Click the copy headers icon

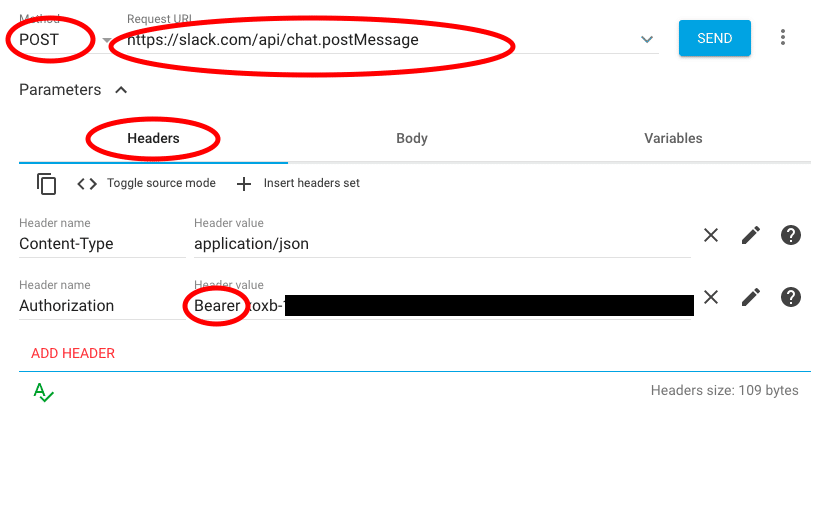(46, 184)
